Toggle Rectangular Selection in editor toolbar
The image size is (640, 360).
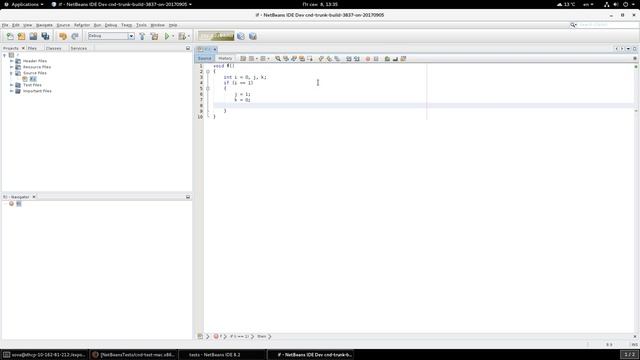coord(310,59)
